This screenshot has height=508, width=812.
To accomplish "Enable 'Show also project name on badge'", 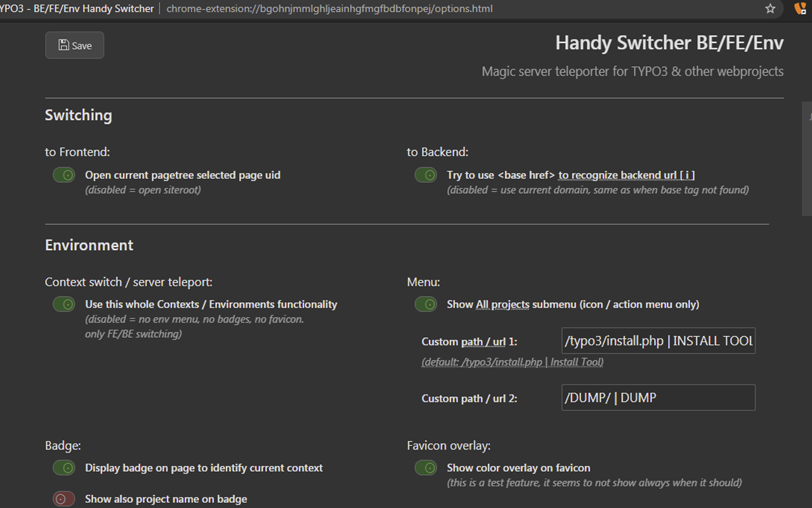I will (x=64, y=499).
